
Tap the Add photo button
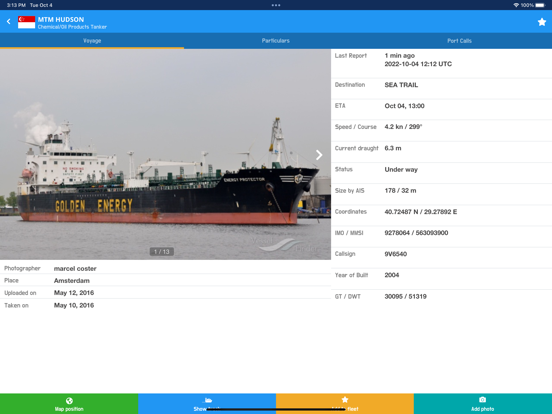(483, 404)
